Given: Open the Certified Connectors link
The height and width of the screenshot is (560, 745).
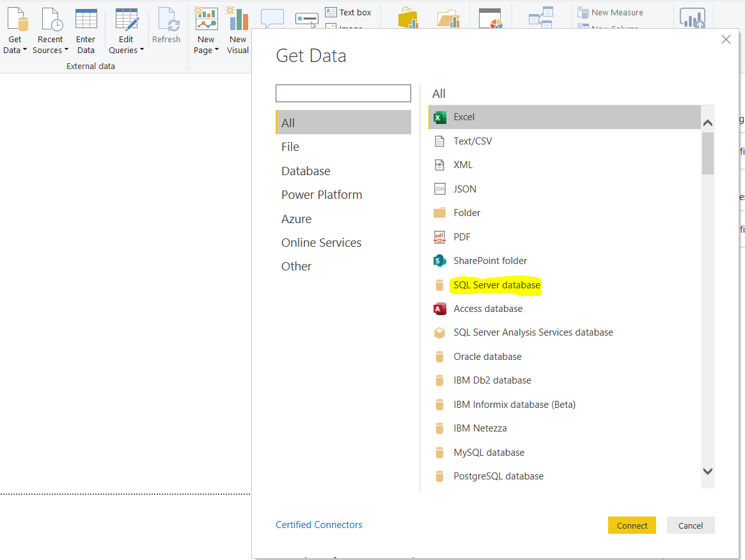Looking at the screenshot, I should pyautogui.click(x=318, y=524).
